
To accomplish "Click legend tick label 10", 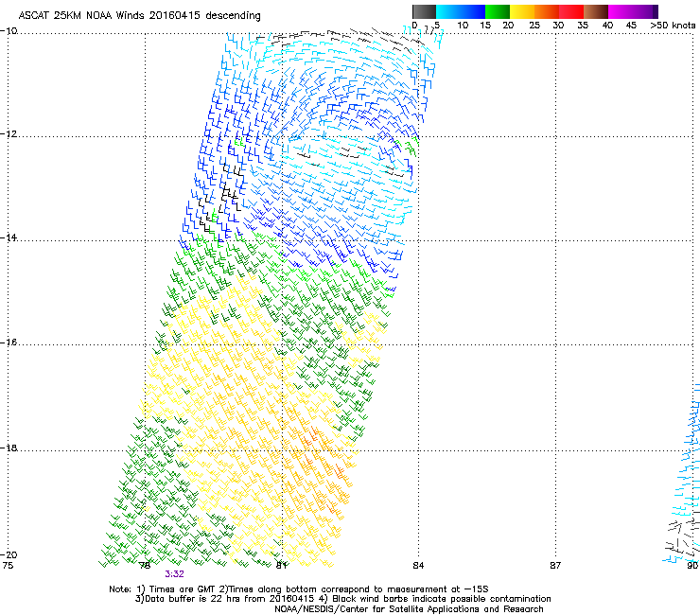I will [463, 26].
